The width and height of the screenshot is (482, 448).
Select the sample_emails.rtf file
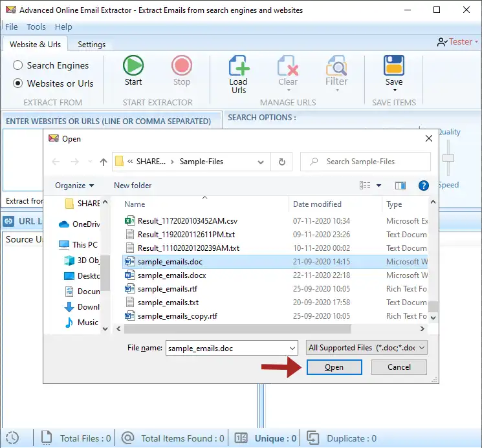point(275,289)
